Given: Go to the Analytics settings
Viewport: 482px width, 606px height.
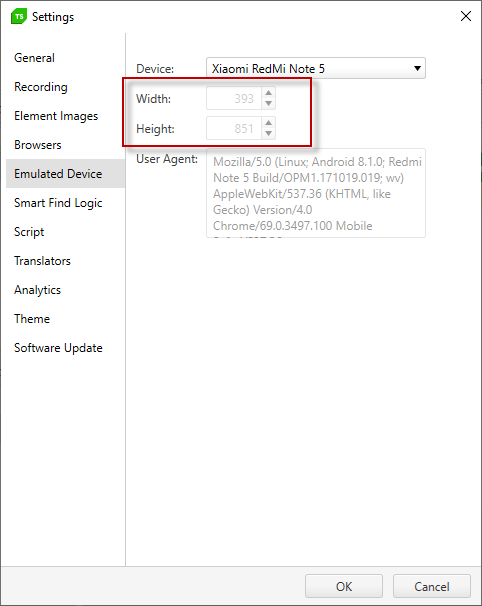Looking at the screenshot, I should (65, 290).
